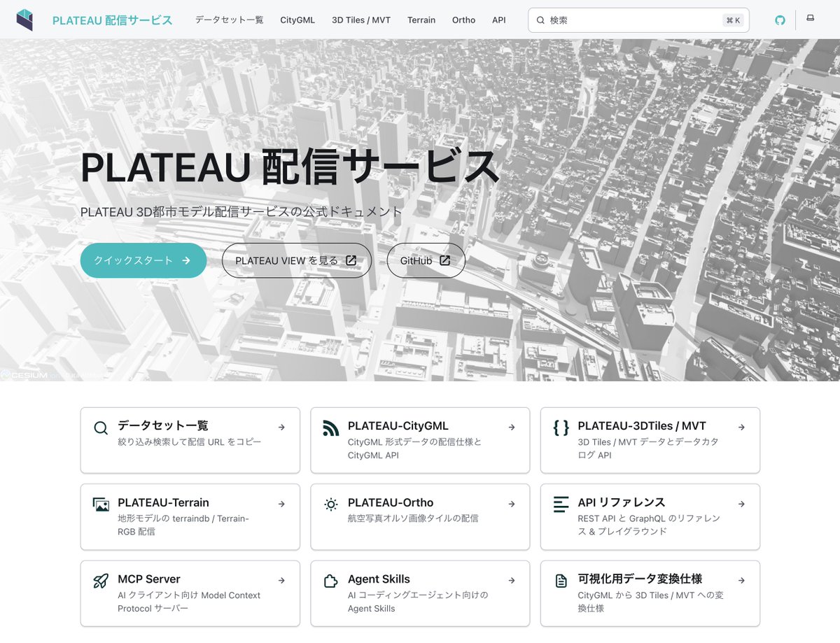
Task: Focus the 検索 search field
Action: point(638,20)
